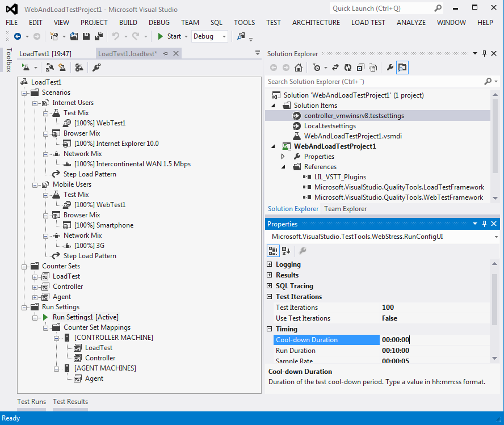This screenshot has height=425, width=504.
Task: Expand the Logging property category
Action: click(x=270, y=264)
